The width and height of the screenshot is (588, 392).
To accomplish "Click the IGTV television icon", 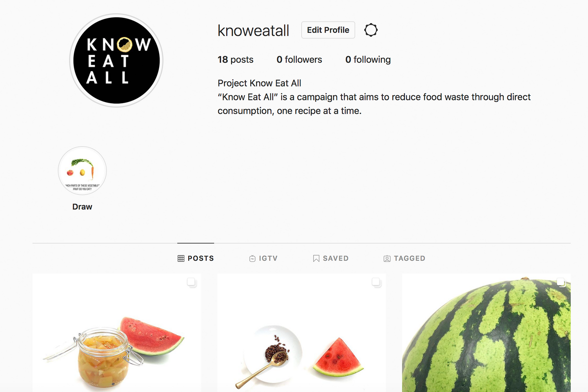I will click(x=252, y=258).
